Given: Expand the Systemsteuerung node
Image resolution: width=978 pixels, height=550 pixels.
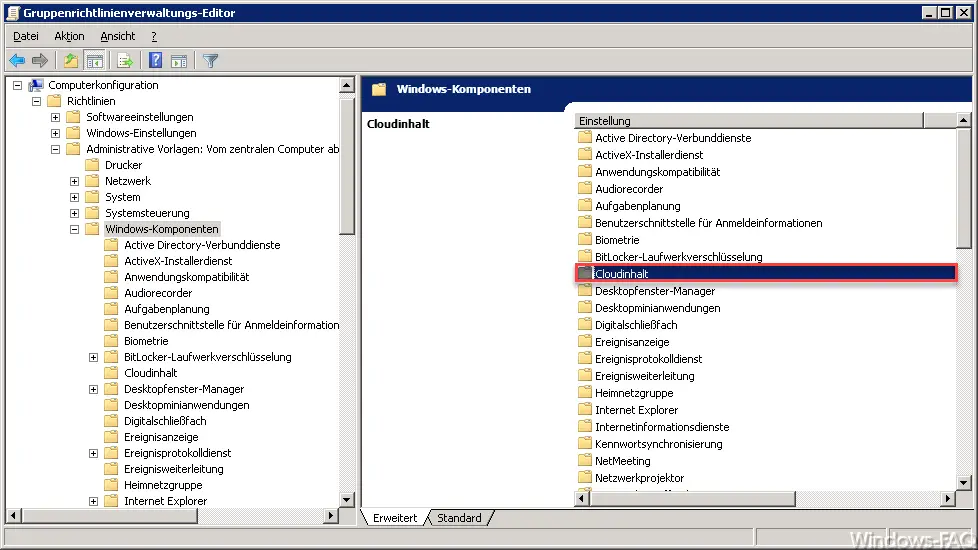Looking at the screenshot, I should 74,213.
